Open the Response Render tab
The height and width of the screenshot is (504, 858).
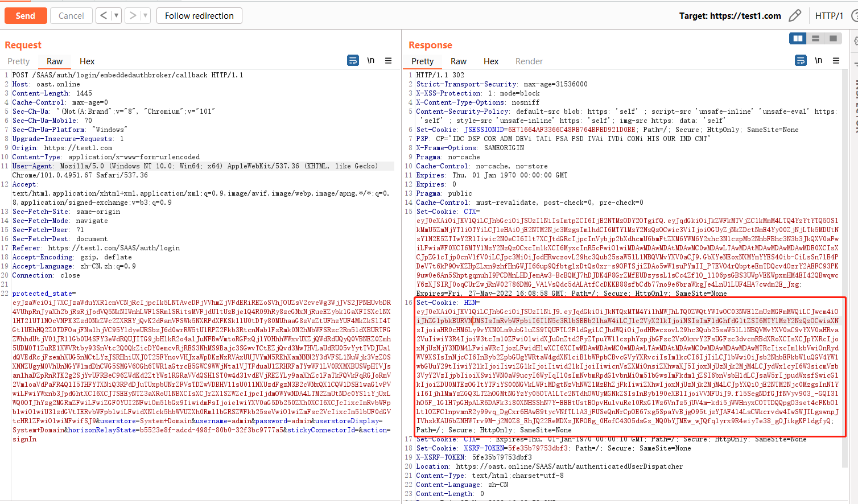coord(529,61)
